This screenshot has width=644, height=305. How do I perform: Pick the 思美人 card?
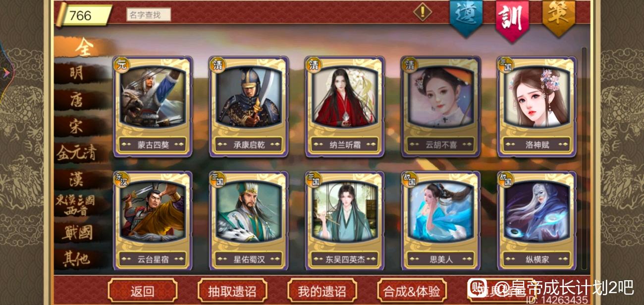tap(441, 221)
